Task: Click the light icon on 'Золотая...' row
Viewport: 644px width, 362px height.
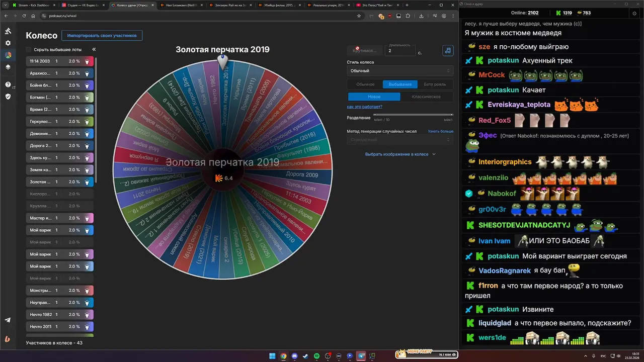Action: [x=87, y=182]
